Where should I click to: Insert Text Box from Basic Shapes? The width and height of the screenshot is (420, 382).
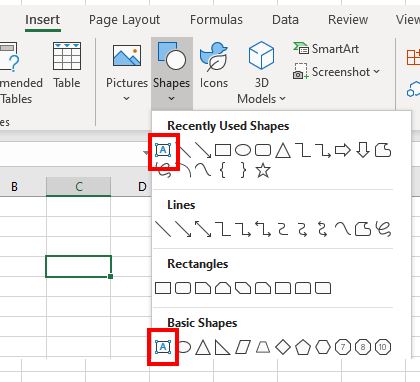pyautogui.click(x=163, y=347)
